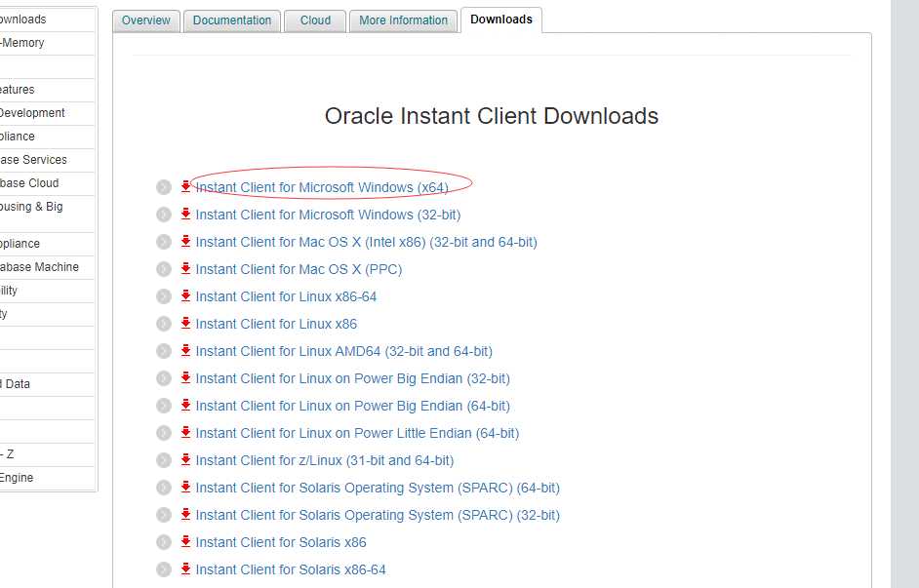Open Instant Client for Mac OS X (Intel x86) link

pyautogui.click(x=366, y=242)
